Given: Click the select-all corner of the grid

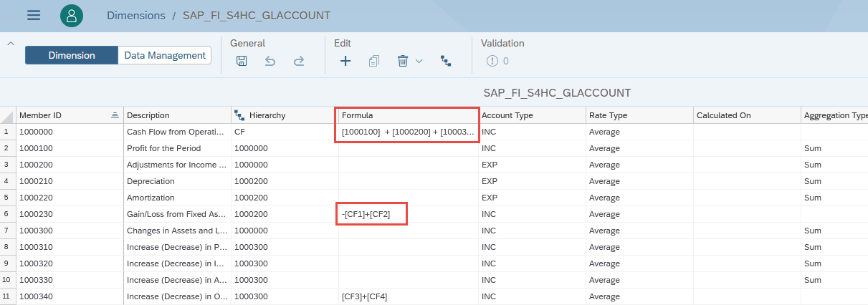Looking at the screenshot, I should (8, 115).
